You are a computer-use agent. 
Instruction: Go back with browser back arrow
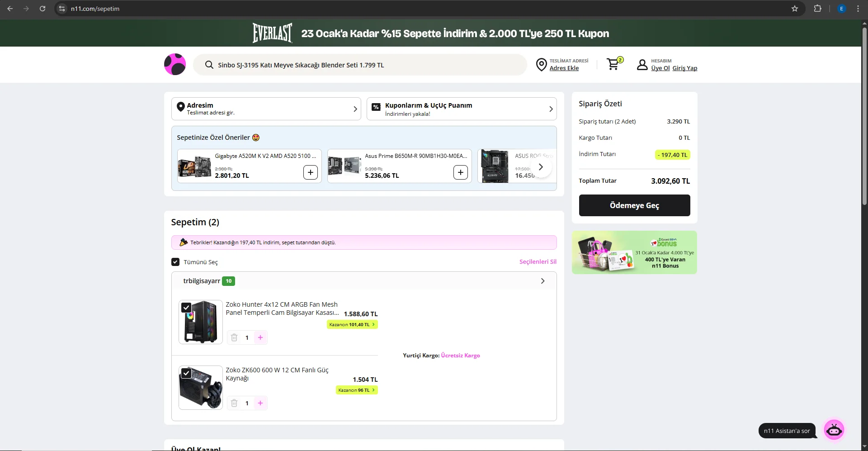coord(10,9)
